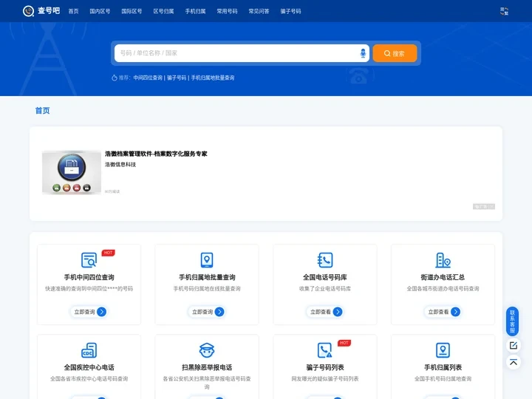This screenshot has width=532, height=399.
Task: Open the 首页 navigation item
Action: pyautogui.click(x=73, y=11)
